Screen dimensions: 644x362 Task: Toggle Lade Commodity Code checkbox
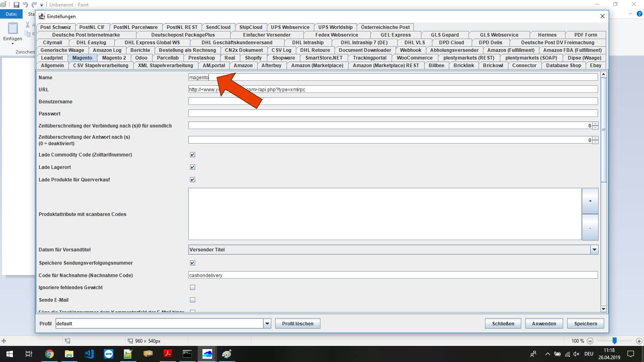coord(192,155)
